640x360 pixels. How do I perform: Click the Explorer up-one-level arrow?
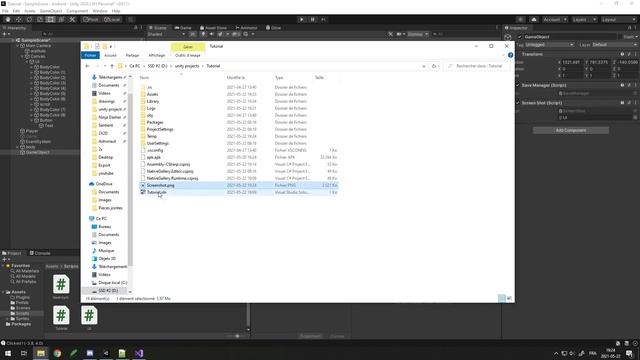112,66
